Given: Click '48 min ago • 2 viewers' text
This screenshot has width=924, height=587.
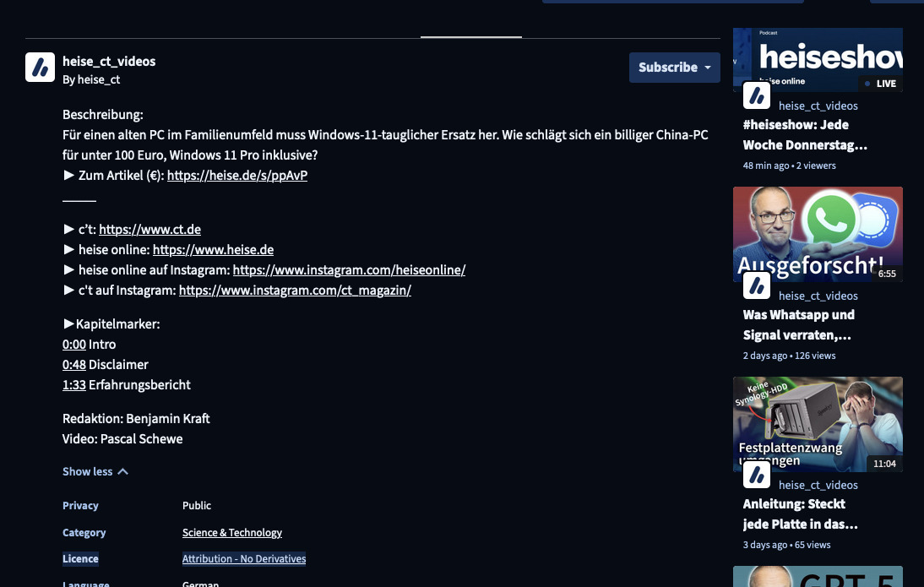Looking at the screenshot, I should (789, 166).
